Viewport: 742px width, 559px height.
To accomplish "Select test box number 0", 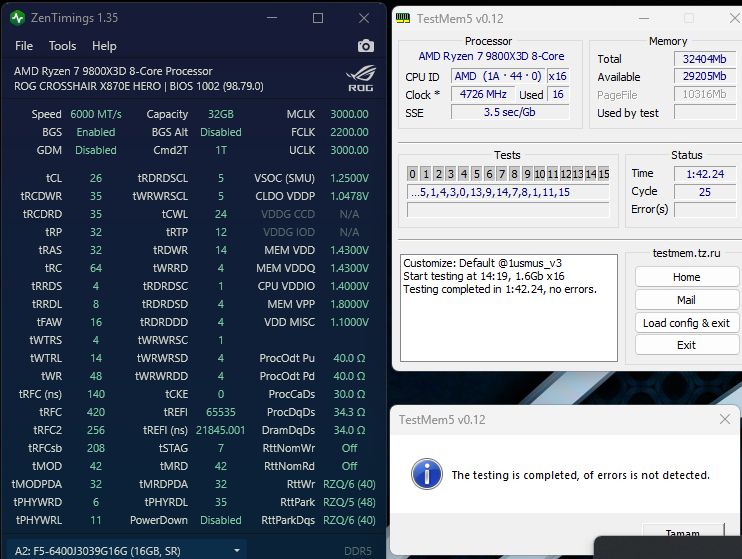I will 413,174.
